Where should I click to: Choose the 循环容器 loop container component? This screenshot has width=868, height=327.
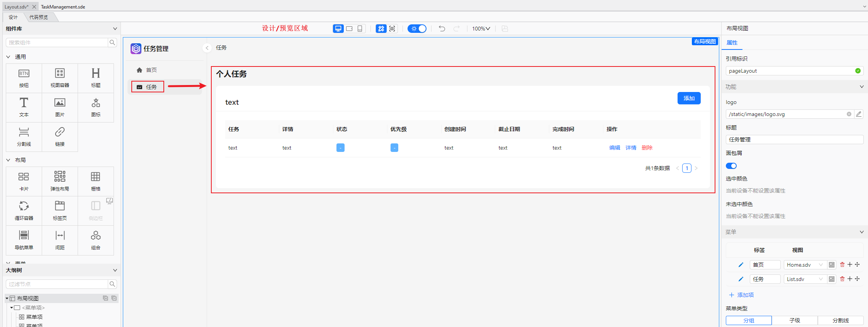click(x=24, y=210)
